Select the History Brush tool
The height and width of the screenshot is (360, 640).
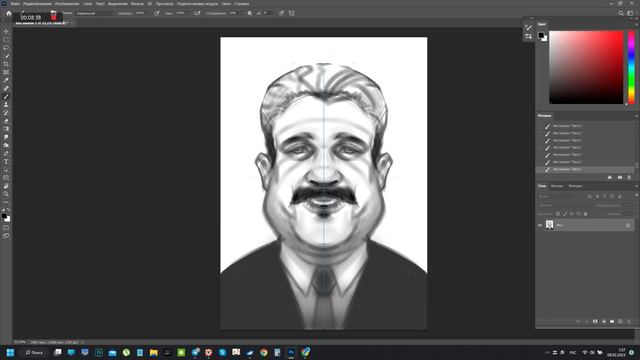pyautogui.click(x=6, y=113)
